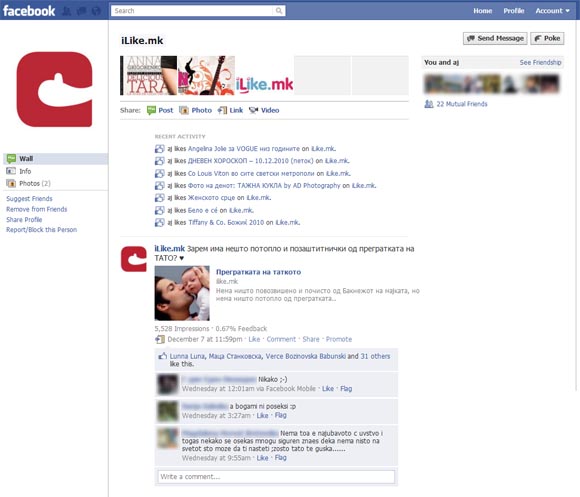
Task: Click the Info tab icon
Action: (11, 171)
